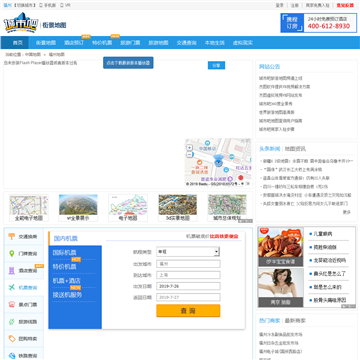Select the orange tag 团购特卖 icon
Screen dimensions: 360x360
[12, 339]
